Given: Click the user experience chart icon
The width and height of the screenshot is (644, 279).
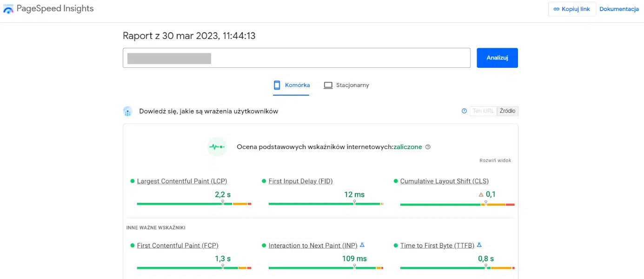Looking at the screenshot, I should coord(128,111).
